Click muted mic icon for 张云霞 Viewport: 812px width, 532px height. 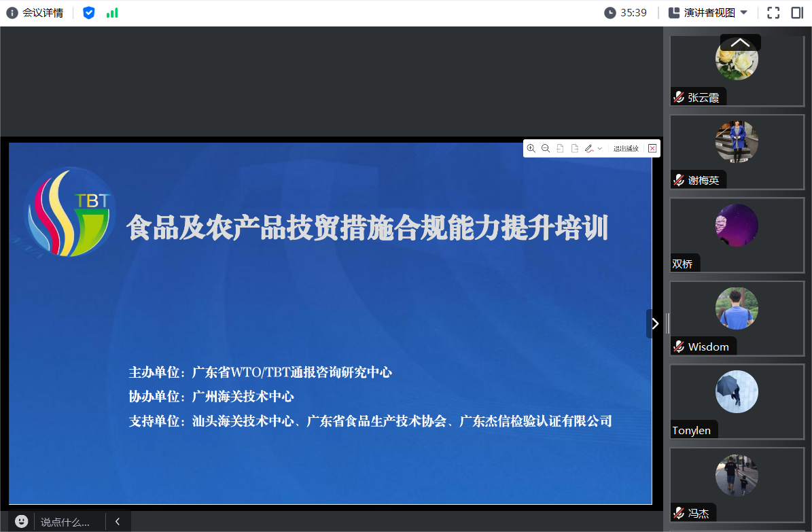click(679, 97)
